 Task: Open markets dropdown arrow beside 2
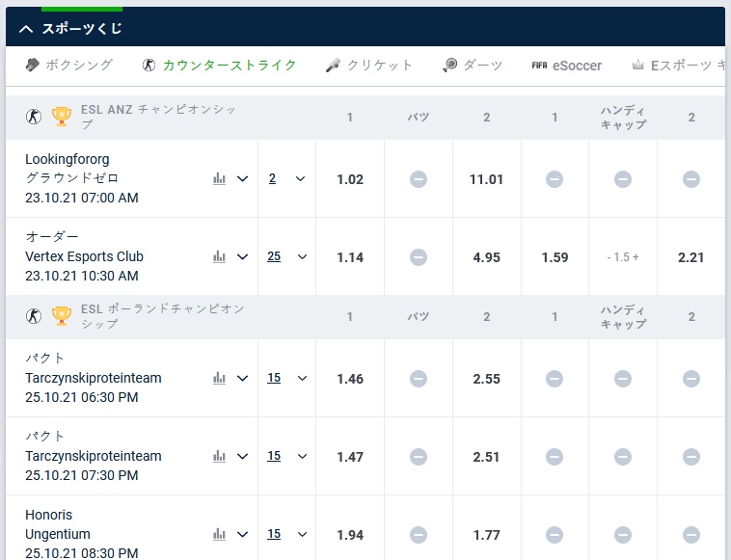click(x=301, y=179)
